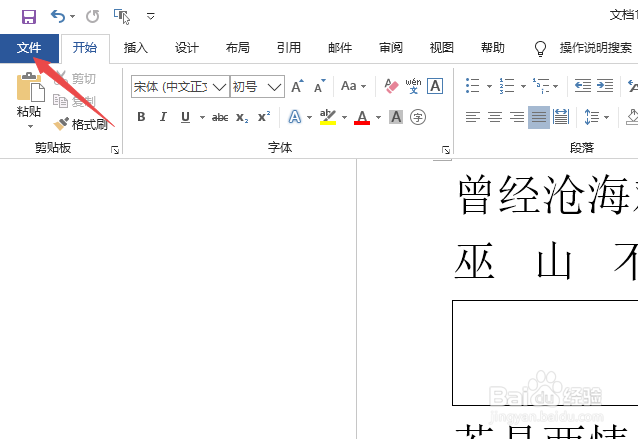Apply yellow text highlight color
The width and height of the screenshot is (638, 439).
(x=328, y=117)
